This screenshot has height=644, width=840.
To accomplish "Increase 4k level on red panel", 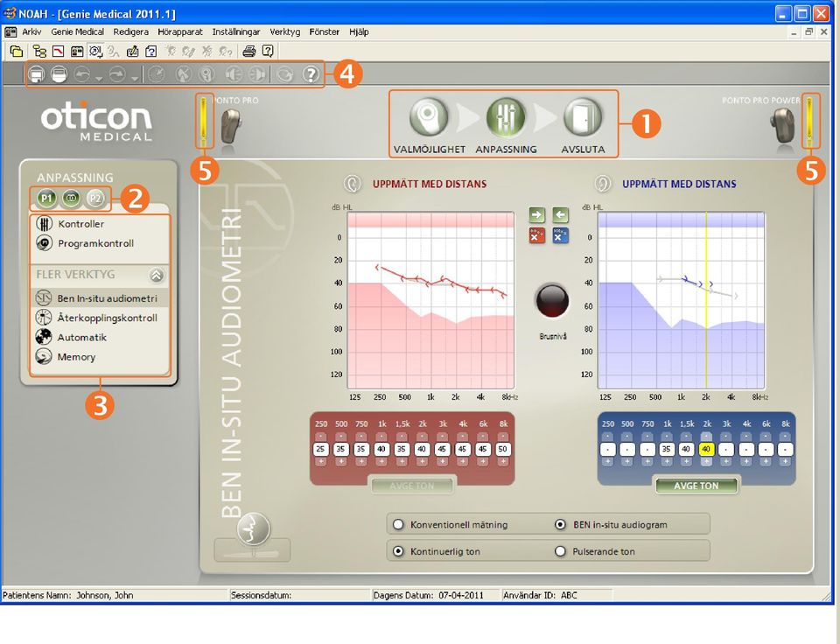I will pyautogui.click(x=462, y=461).
